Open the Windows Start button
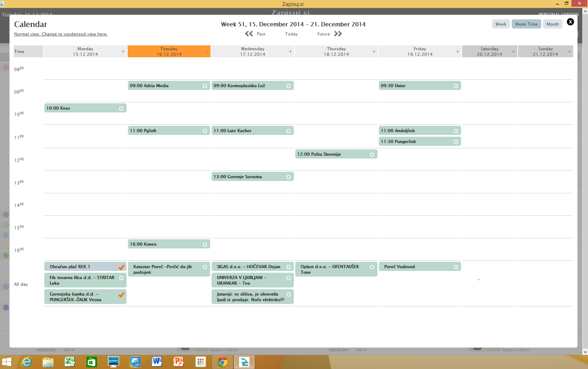 (6, 362)
